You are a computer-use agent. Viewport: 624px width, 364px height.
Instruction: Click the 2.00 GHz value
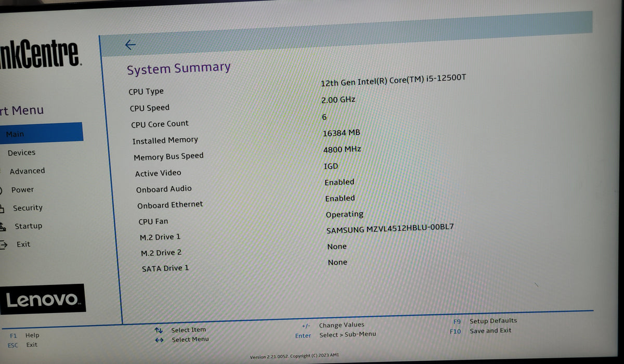click(x=338, y=99)
